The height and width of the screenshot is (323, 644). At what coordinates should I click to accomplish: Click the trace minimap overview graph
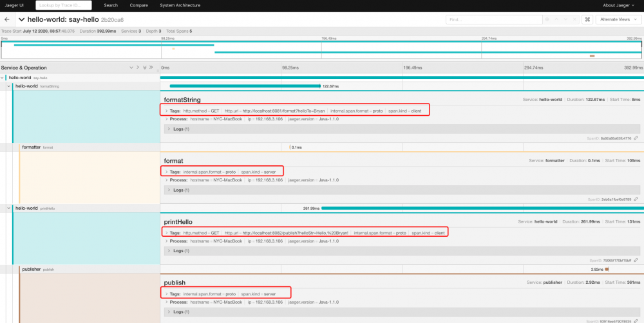coord(321,50)
